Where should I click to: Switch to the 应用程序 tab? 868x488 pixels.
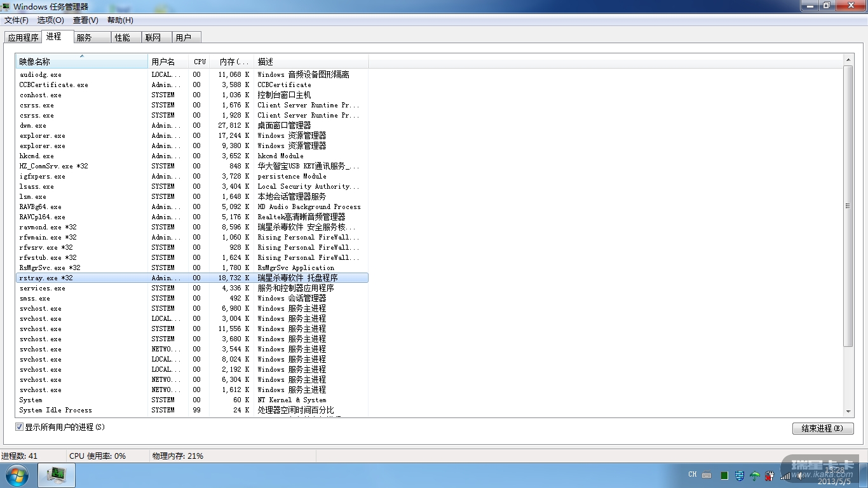coord(24,37)
